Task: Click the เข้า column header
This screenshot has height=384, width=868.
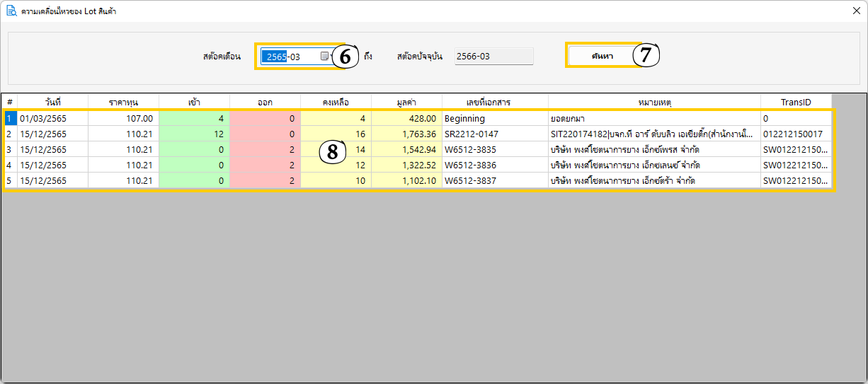Action: coord(194,102)
